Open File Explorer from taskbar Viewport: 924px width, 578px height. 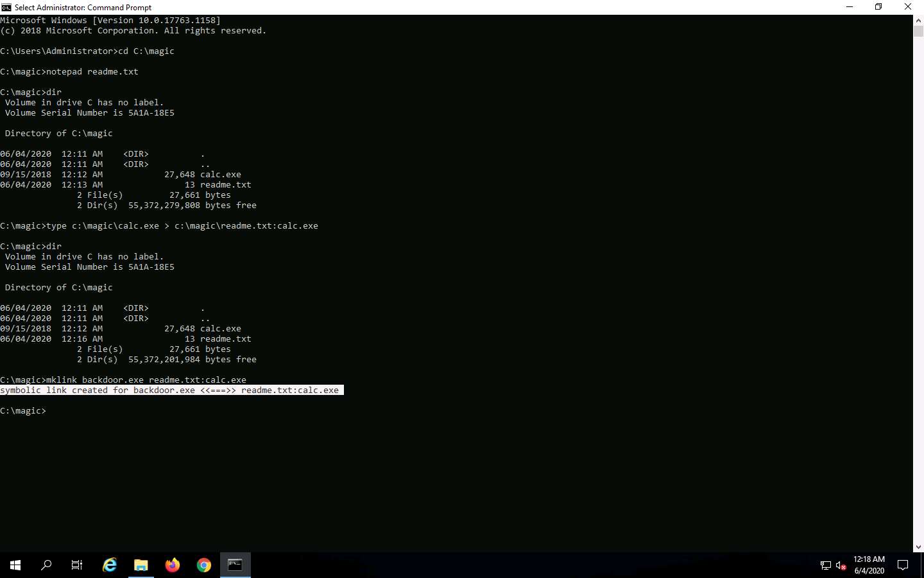(x=141, y=565)
